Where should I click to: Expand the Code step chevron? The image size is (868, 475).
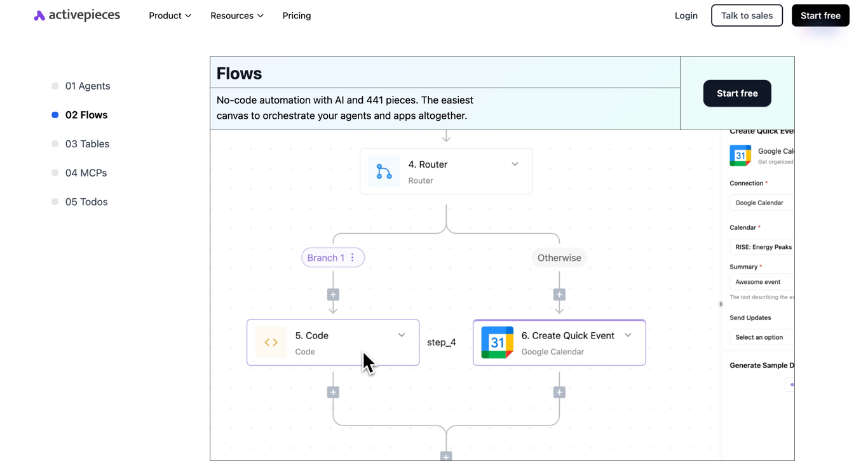[402, 335]
